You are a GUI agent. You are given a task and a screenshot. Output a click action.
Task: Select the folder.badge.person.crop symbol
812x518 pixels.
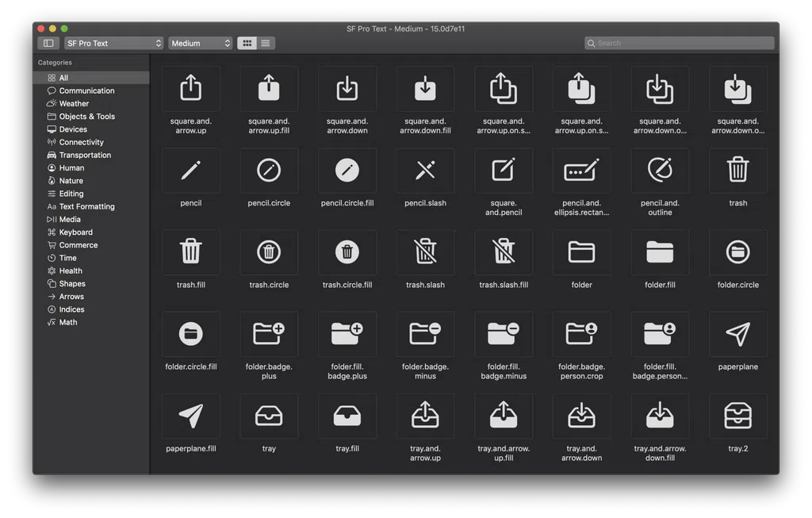tap(581, 334)
